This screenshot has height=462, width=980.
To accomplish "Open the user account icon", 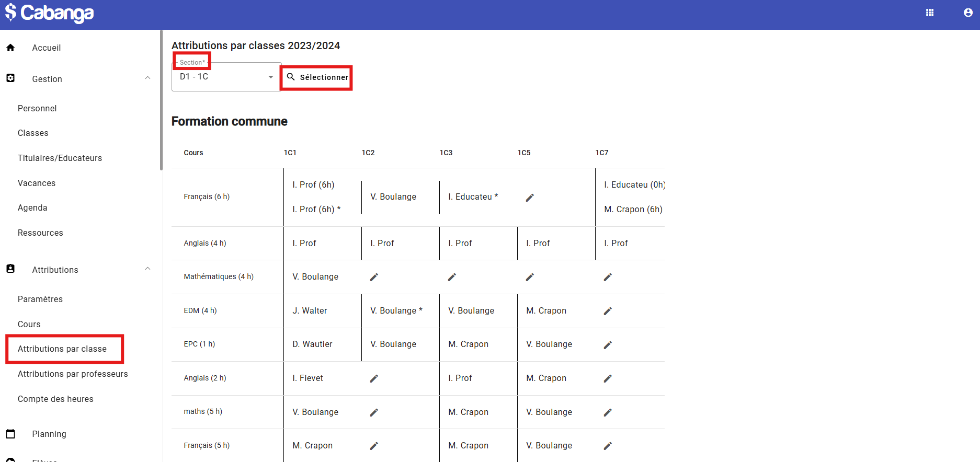I will [x=968, y=13].
